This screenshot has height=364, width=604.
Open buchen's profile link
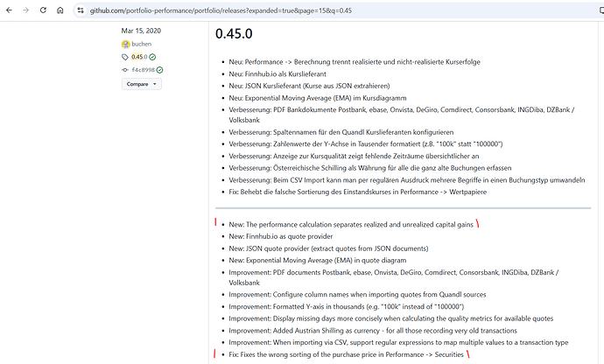tap(144, 43)
